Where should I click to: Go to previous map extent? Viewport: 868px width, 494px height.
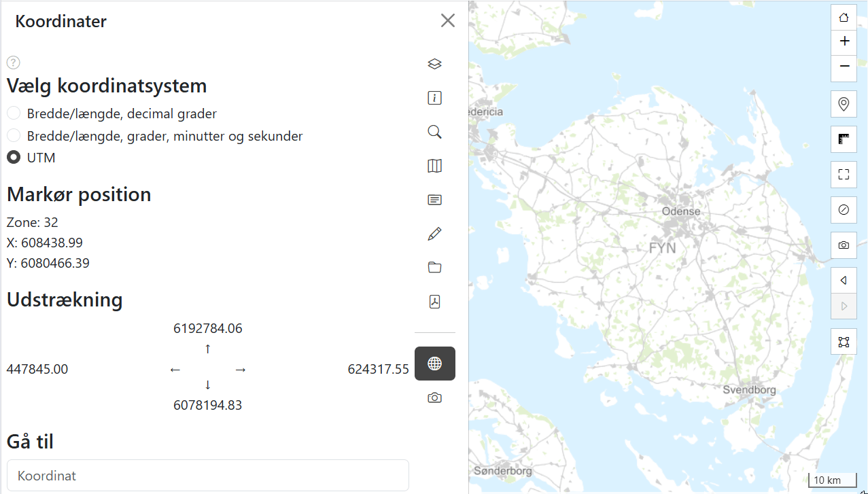pyautogui.click(x=844, y=281)
